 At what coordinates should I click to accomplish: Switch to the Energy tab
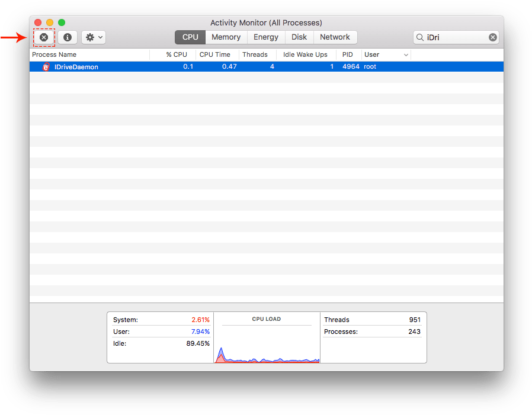point(266,37)
